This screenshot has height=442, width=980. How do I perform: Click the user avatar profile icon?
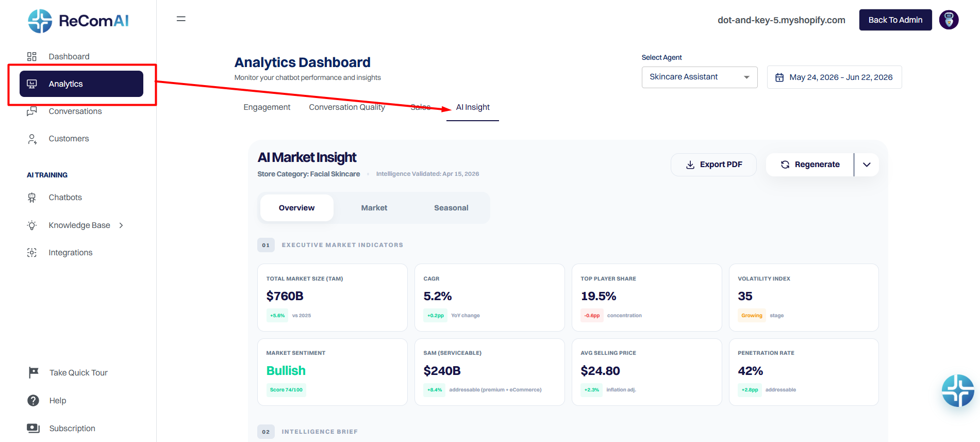(x=949, y=20)
